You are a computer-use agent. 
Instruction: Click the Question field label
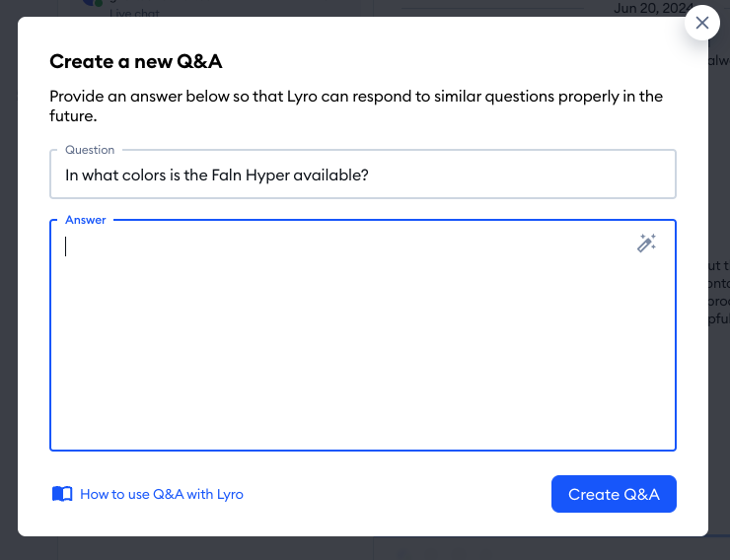click(x=90, y=150)
